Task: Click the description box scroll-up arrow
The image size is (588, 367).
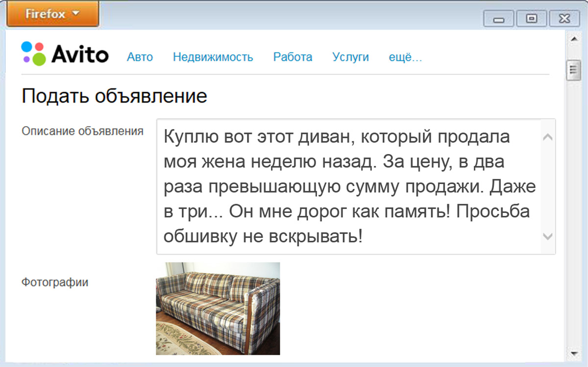Action: tap(548, 138)
